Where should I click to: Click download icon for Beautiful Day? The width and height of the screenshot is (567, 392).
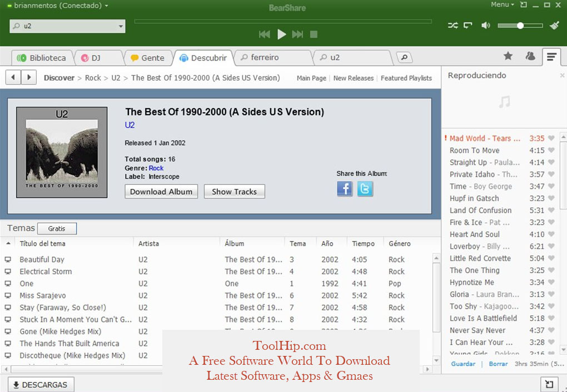coord(8,259)
